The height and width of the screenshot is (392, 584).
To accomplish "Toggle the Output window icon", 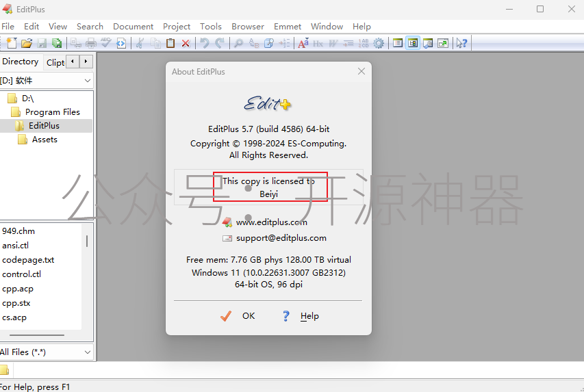I will point(428,43).
